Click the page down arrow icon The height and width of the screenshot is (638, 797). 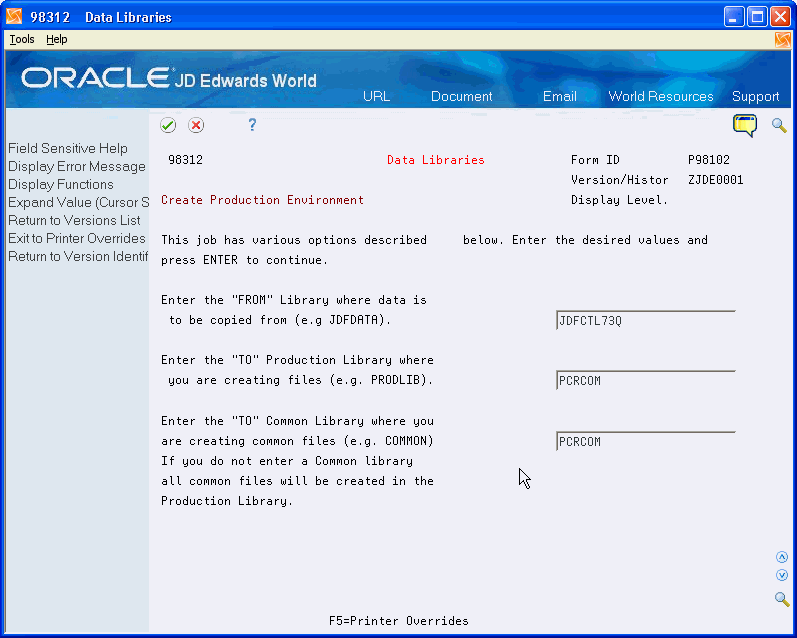(x=782, y=575)
